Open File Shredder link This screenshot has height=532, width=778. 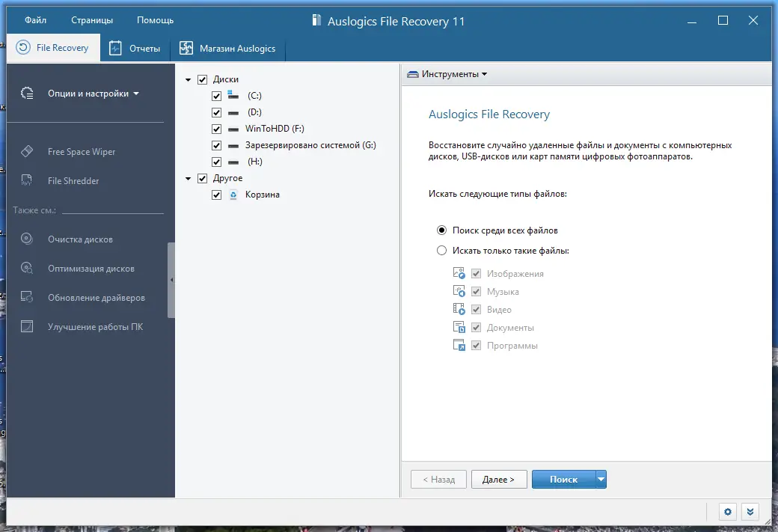(73, 180)
